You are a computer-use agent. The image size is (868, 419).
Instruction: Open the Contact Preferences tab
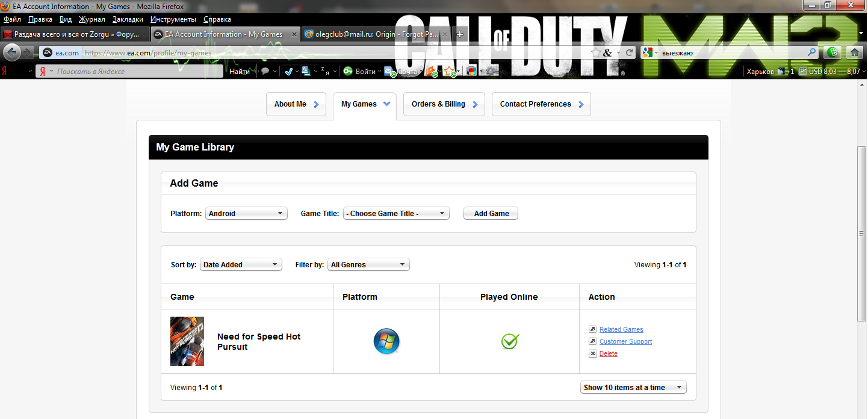coord(541,104)
